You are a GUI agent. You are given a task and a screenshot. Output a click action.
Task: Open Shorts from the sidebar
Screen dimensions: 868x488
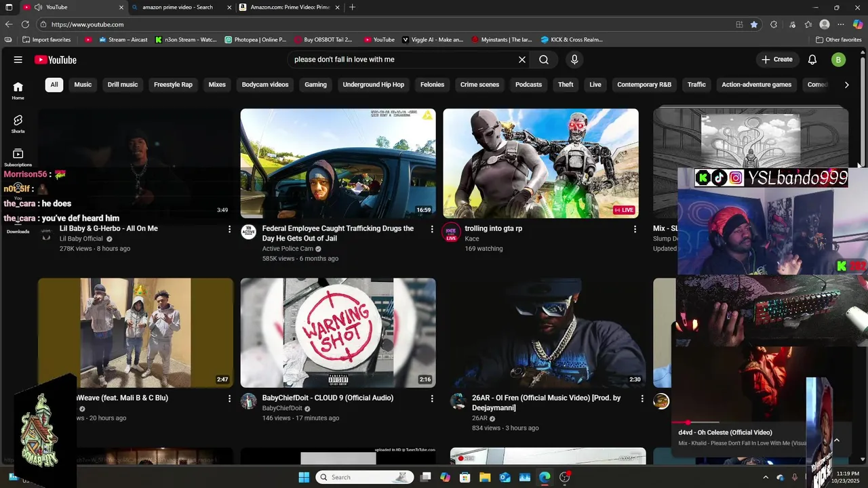[x=18, y=123]
